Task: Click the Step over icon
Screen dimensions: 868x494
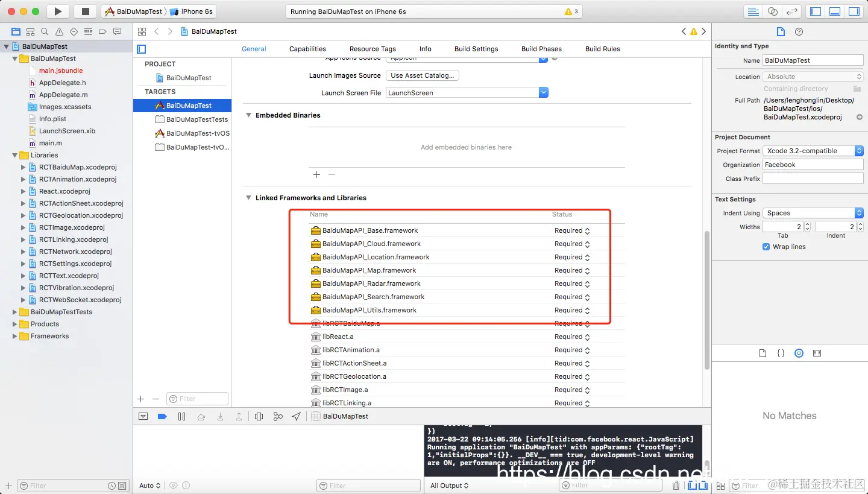Action: [x=201, y=416]
